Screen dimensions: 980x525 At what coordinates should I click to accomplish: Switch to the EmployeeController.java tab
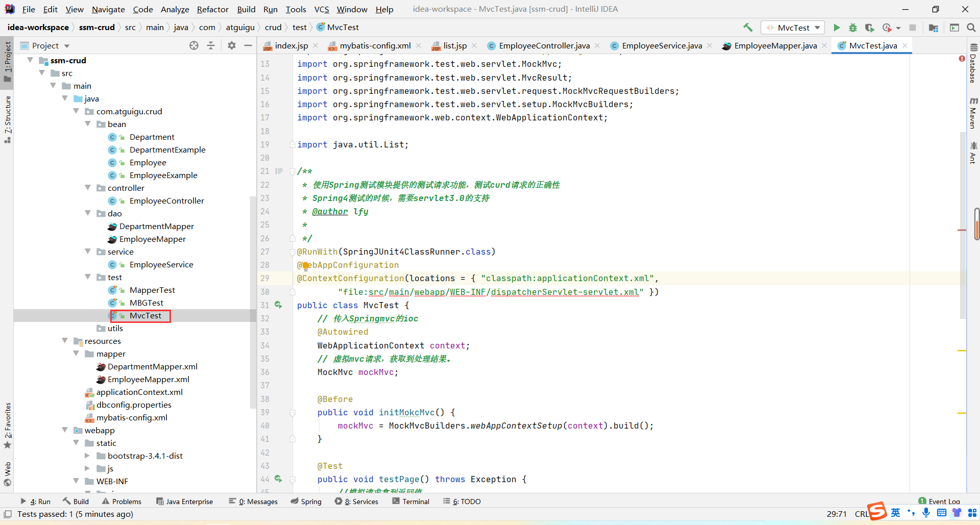[544, 45]
